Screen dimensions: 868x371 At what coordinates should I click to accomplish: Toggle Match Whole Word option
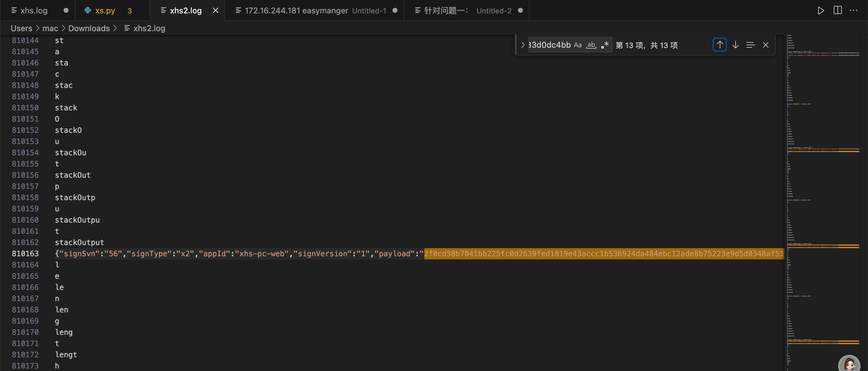[591, 45]
